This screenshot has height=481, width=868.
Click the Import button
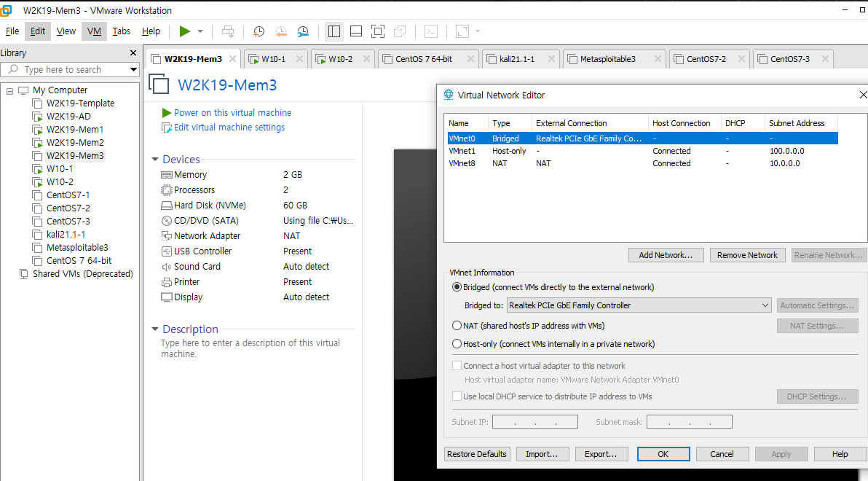pos(542,454)
